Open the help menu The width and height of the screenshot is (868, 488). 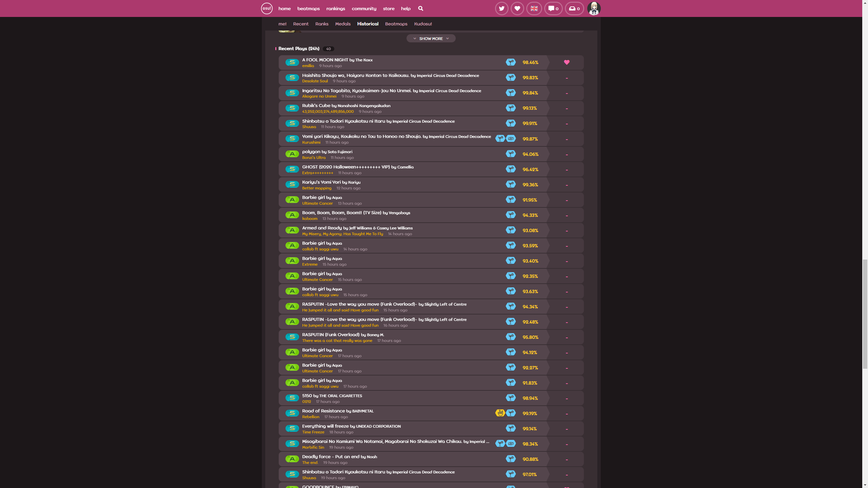pyautogui.click(x=406, y=8)
